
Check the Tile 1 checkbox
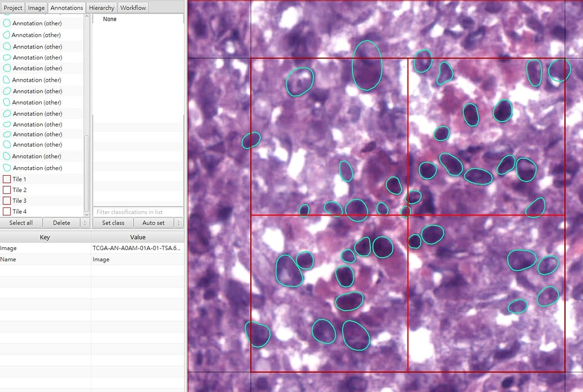pos(6,179)
